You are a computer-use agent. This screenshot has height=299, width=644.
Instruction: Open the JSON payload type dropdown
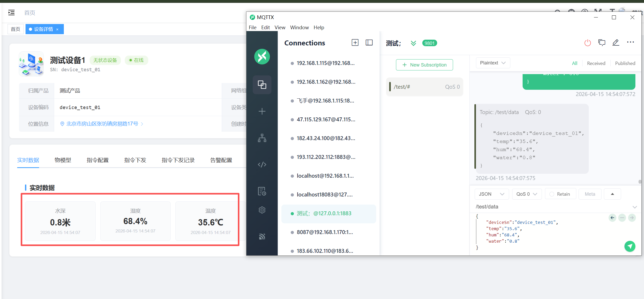pos(491,194)
